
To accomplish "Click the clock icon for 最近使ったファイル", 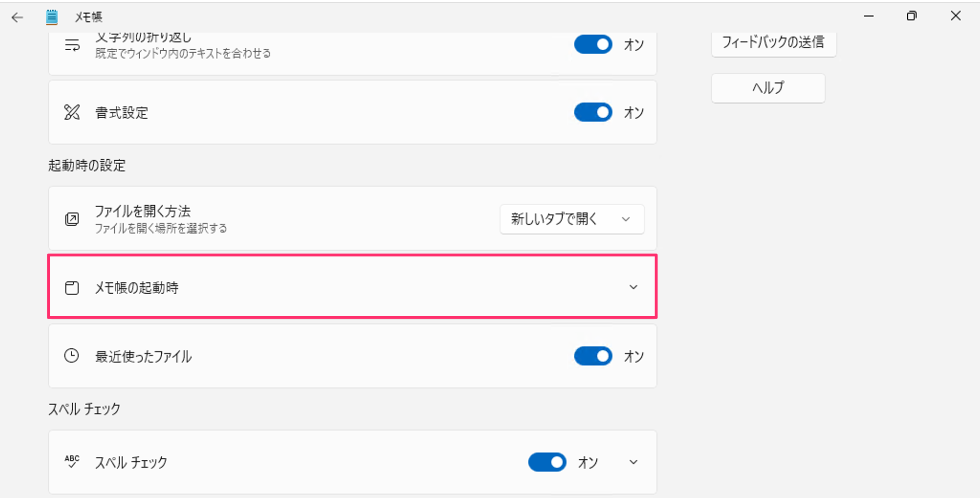I will [x=71, y=356].
